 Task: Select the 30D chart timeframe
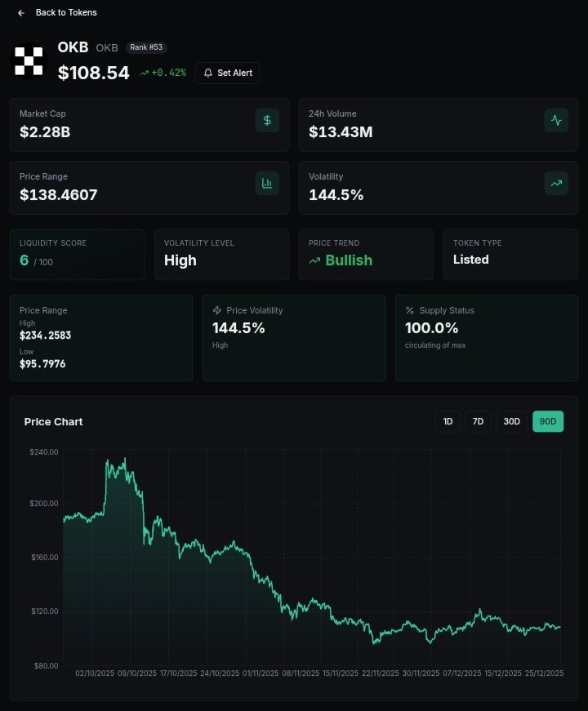click(511, 421)
